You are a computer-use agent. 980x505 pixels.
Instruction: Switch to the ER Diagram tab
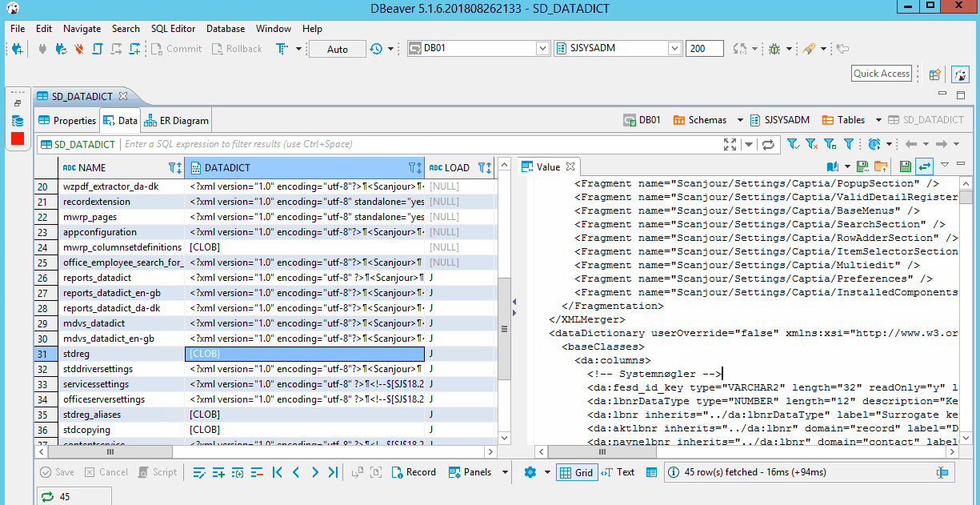(177, 121)
